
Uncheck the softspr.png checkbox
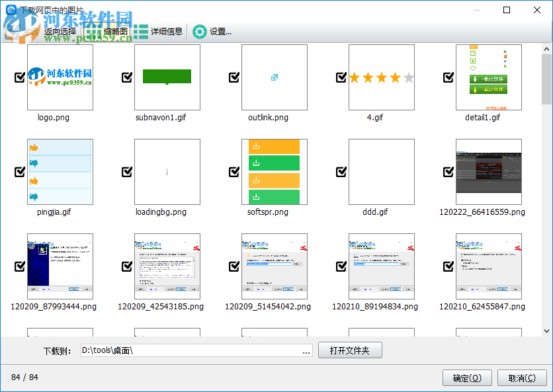(234, 172)
